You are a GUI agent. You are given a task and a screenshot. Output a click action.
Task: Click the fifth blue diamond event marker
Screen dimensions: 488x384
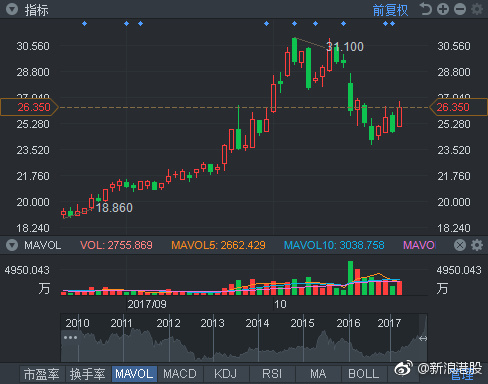click(295, 23)
